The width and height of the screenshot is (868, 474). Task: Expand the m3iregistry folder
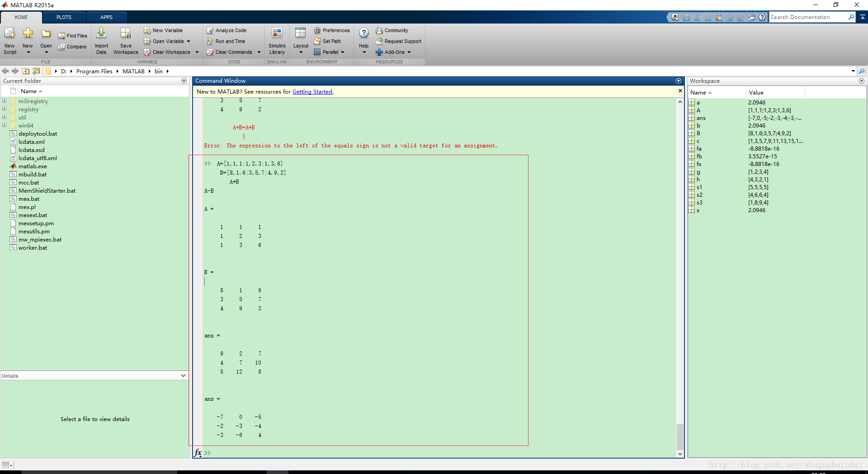pyautogui.click(x=4, y=101)
